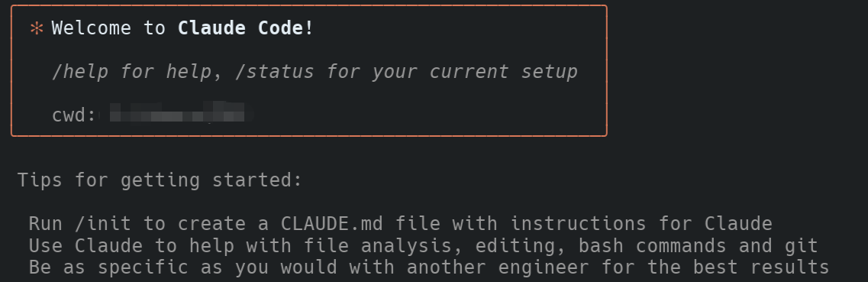This screenshot has height=282, width=868.
Task: Click the word "Run" starting first tip
Action: click(x=46, y=223)
